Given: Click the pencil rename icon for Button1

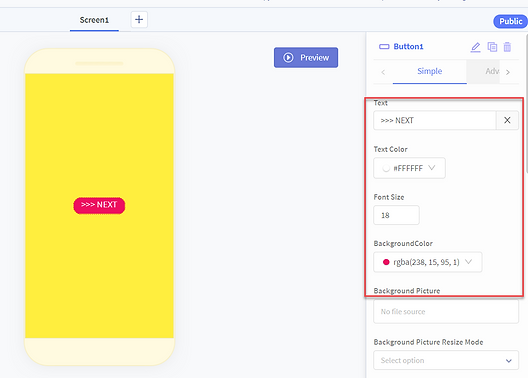Looking at the screenshot, I should 475,47.
